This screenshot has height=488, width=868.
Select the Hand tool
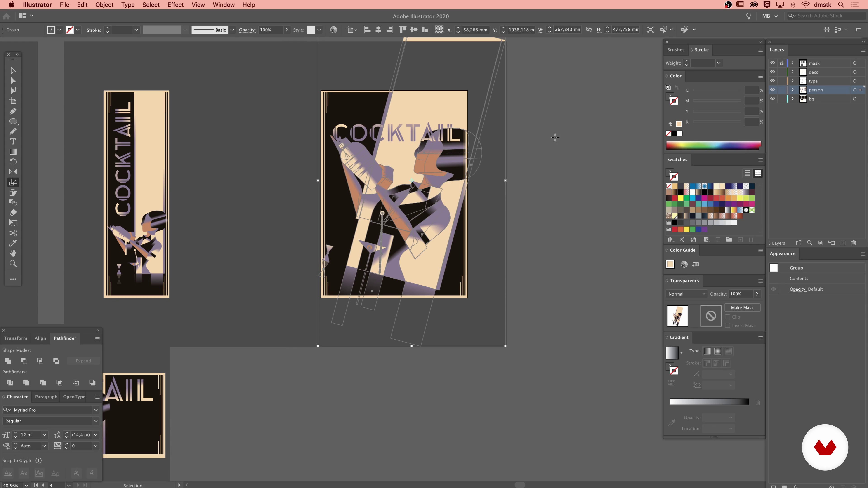[x=13, y=253]
